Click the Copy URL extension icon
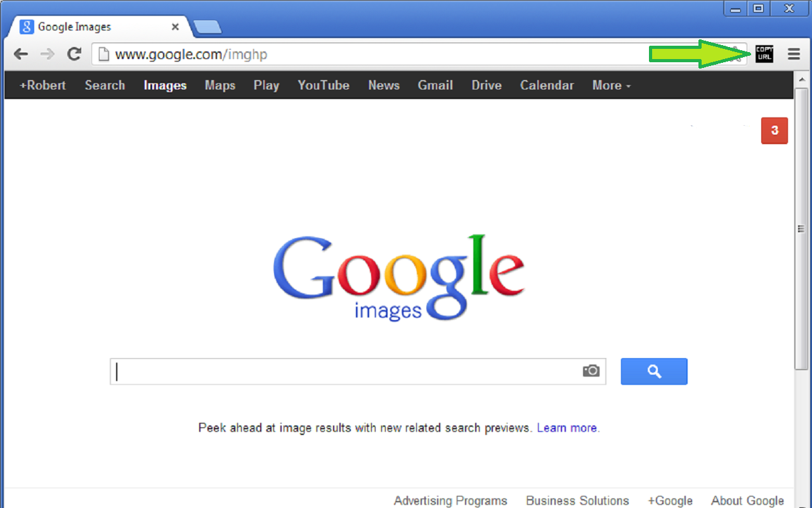 764,54
